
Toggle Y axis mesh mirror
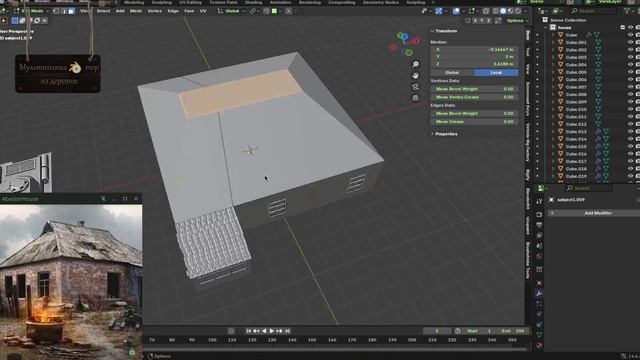(482, 20)
